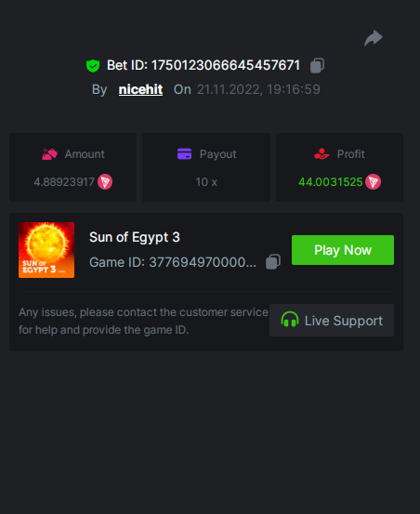This screenshot has height=514, width=420.
Task: Select the Bet ID number text
Action: click(226, 65)
